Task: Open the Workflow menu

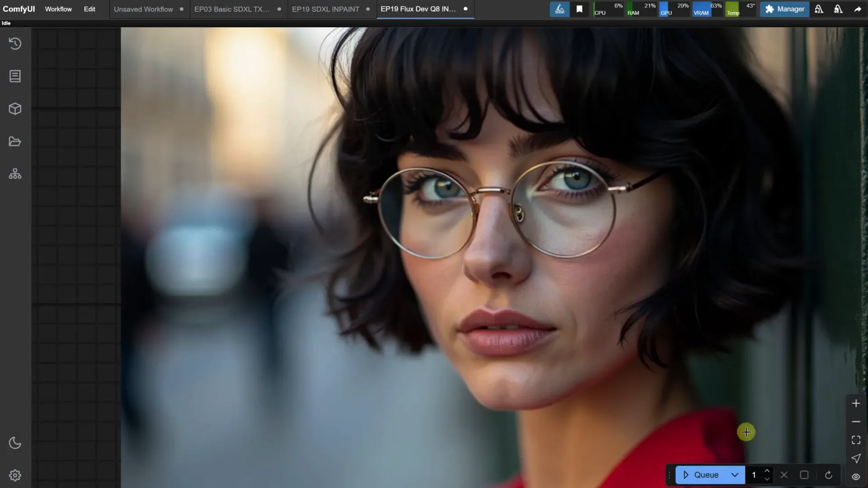Action: pos(58,9)
